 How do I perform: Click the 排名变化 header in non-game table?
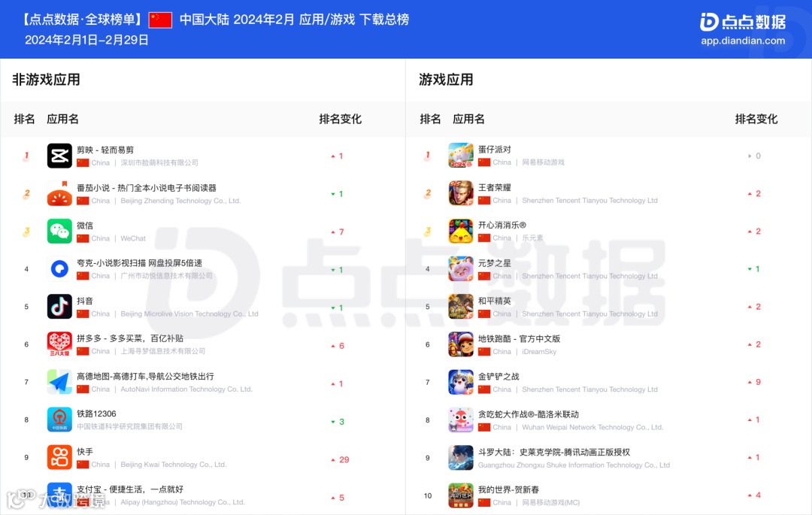click(341, 119)
